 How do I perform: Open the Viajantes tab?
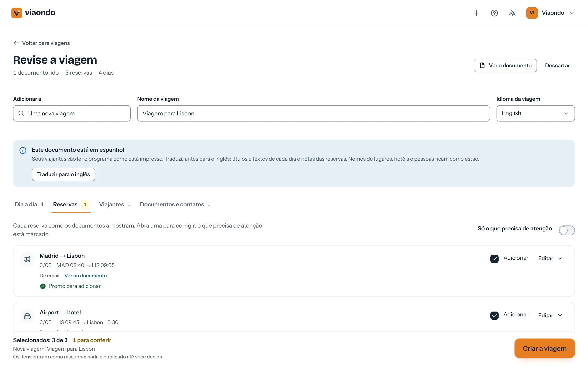(115, 204)
